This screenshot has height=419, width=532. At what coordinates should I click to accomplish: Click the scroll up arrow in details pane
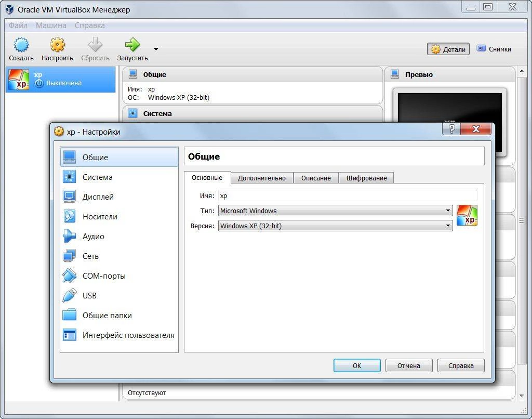coord(522,71)
